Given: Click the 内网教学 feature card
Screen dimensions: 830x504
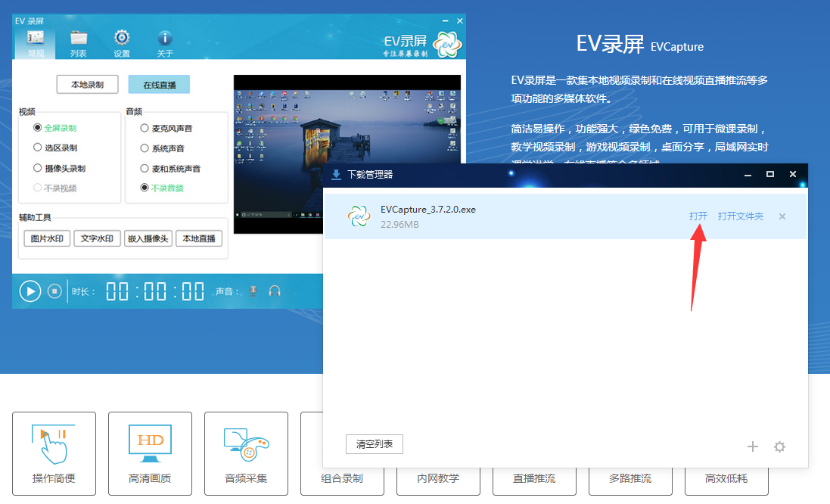Looking at the screenshot, I should click(x=438, y=481).
